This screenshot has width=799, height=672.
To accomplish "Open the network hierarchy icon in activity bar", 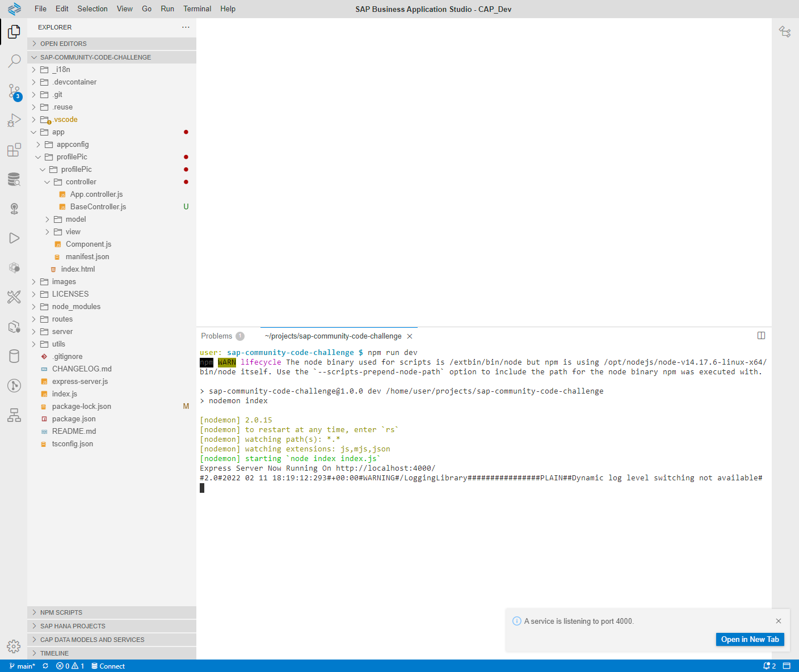I will (14, 415).
